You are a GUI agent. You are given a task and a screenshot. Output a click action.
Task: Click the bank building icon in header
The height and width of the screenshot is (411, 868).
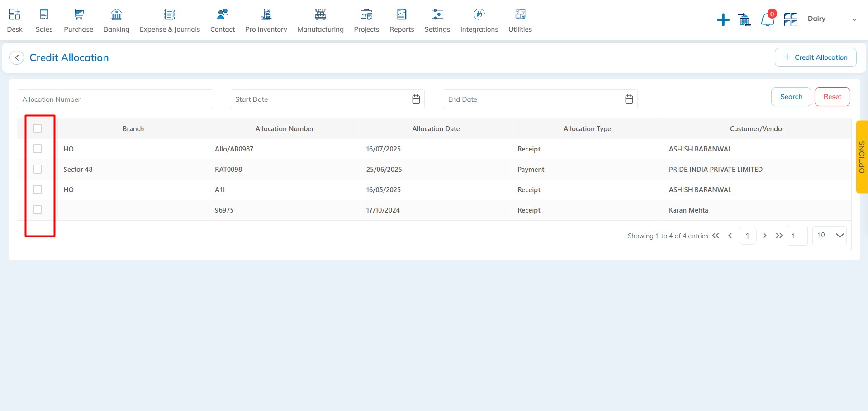tap(745, 19)
